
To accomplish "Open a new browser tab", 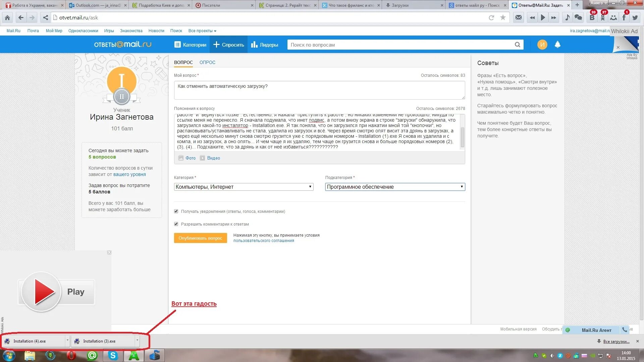I will click(x=577, y=5).
